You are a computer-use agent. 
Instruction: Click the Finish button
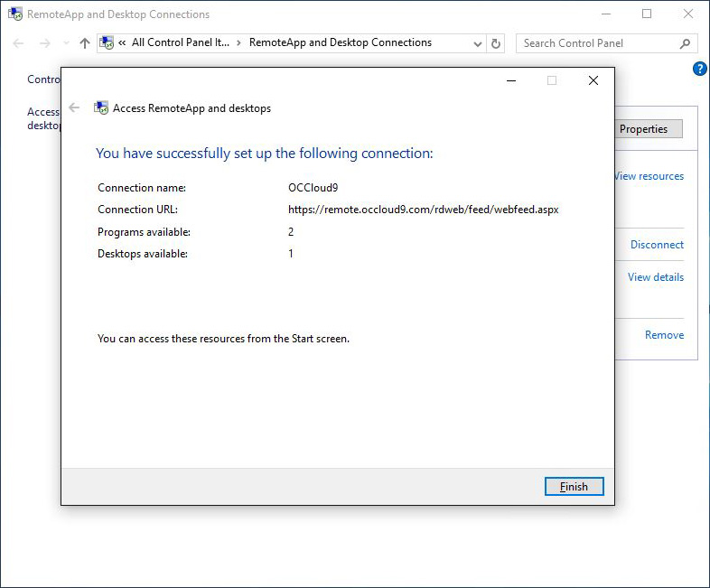click(574, 486)
